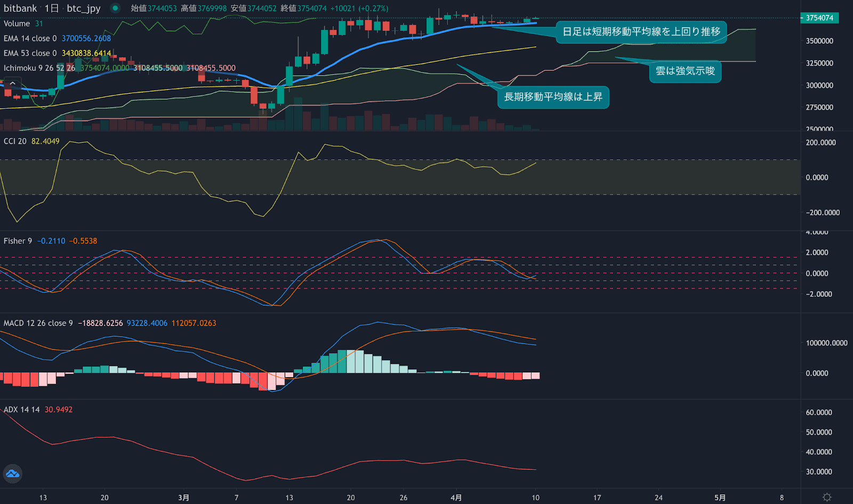The width and height of the screenshot is (853, 504).
Task: Hide the Volume indicator from its legend
Action: (17, 23)
